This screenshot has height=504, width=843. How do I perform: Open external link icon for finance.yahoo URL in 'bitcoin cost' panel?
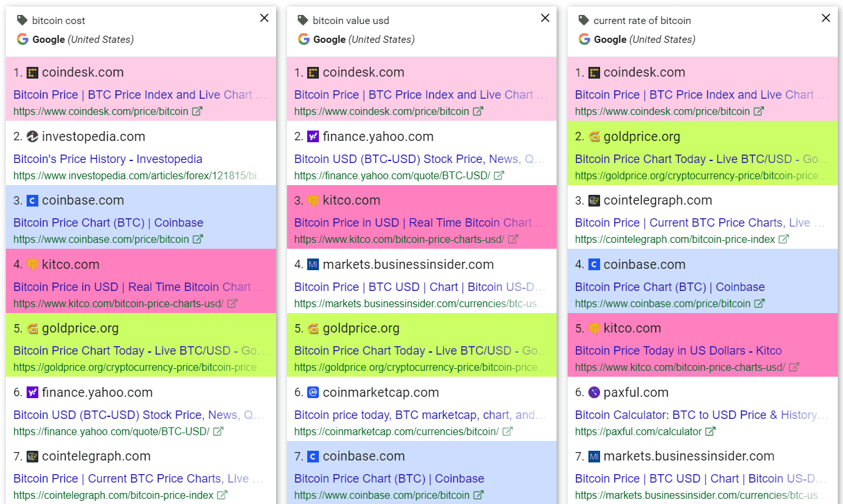click(x=219, y=431)
